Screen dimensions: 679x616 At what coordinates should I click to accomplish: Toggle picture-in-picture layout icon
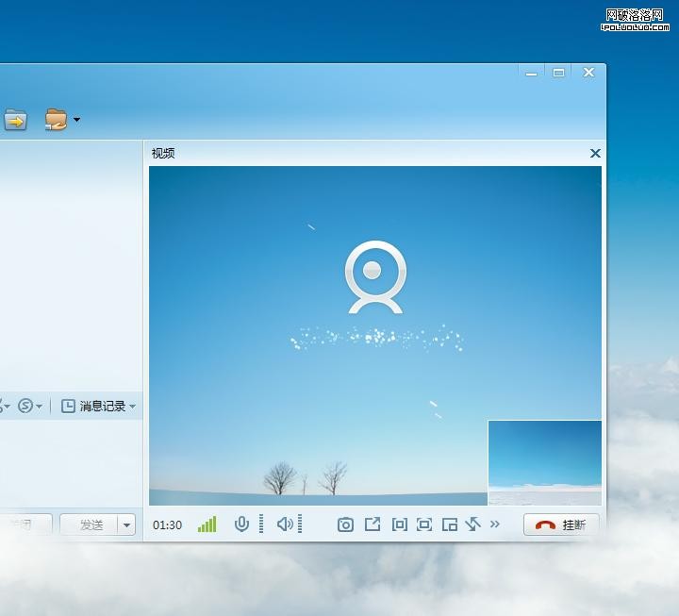(x=450, y=524)
